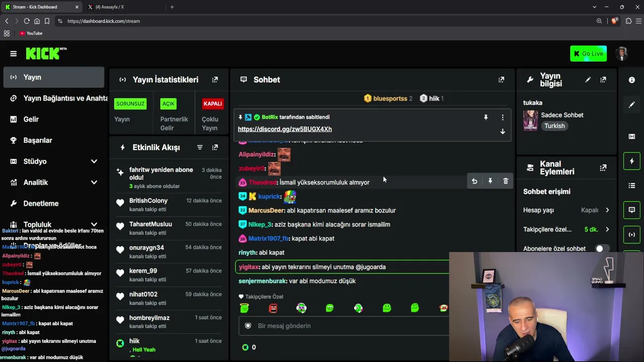
Task: Pop out the Etkinlik Akışı panel
Action: point(215,147)
